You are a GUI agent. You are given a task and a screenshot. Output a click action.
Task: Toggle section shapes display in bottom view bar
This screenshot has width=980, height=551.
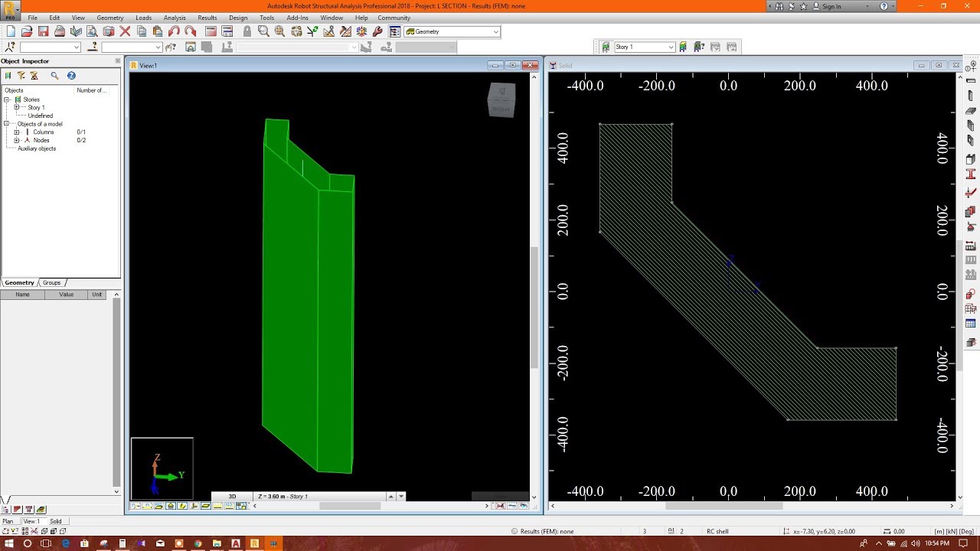pos(206,506)
